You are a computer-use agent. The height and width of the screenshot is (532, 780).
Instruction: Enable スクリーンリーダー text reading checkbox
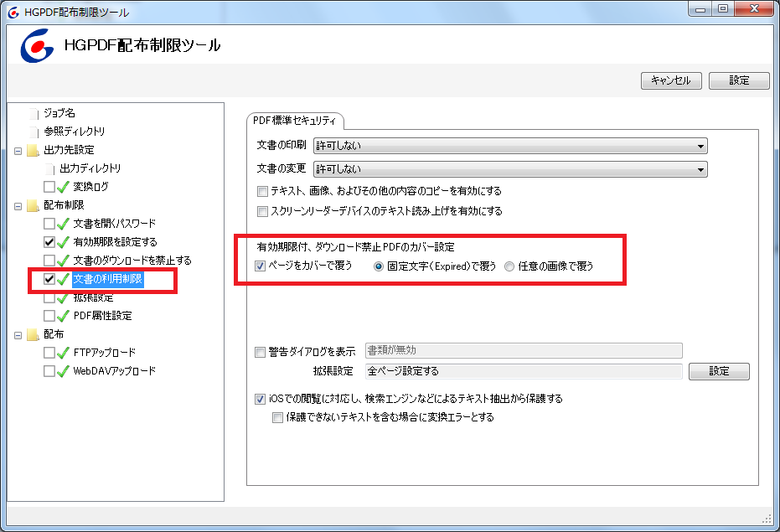click(x=262, y=211)
